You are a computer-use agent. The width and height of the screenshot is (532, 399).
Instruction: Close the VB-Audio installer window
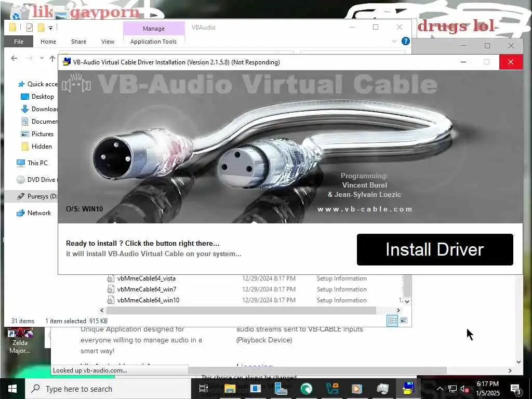[x=511, y=62]
